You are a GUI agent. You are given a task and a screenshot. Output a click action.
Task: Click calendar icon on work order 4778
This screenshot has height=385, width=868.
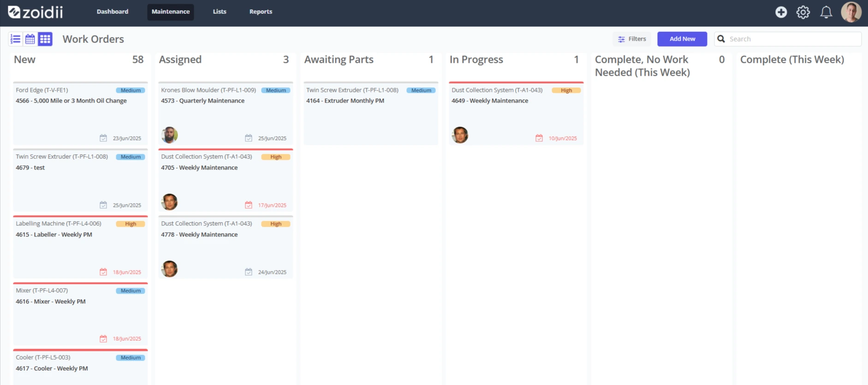(249, 272)
